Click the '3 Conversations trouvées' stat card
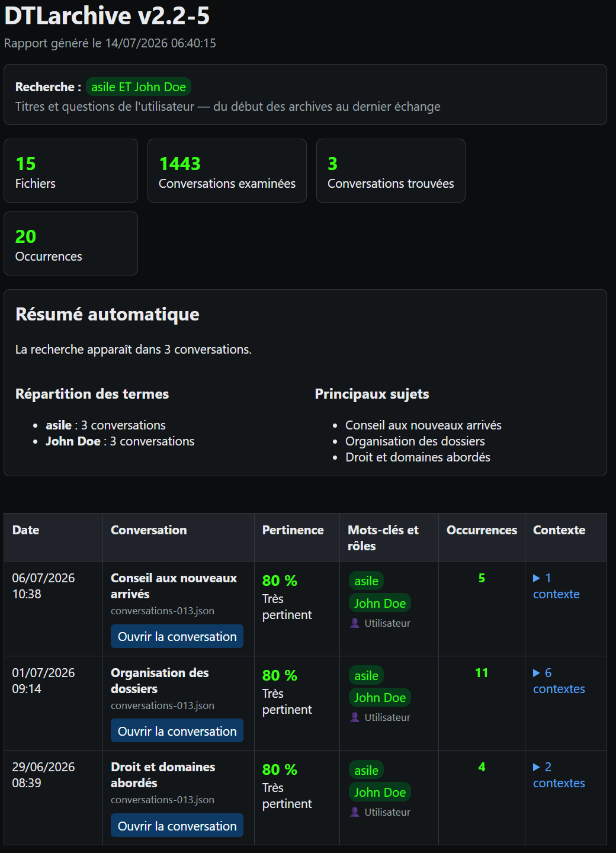 [x=391, y=171]
